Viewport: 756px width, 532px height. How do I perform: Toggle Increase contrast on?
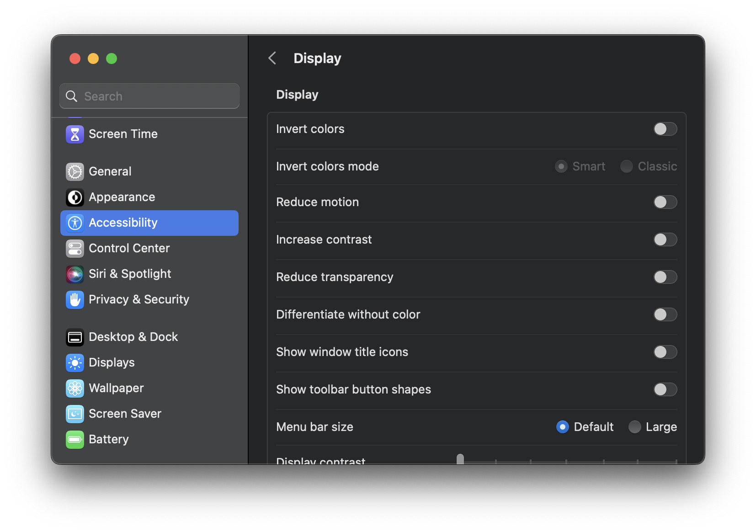665,240
